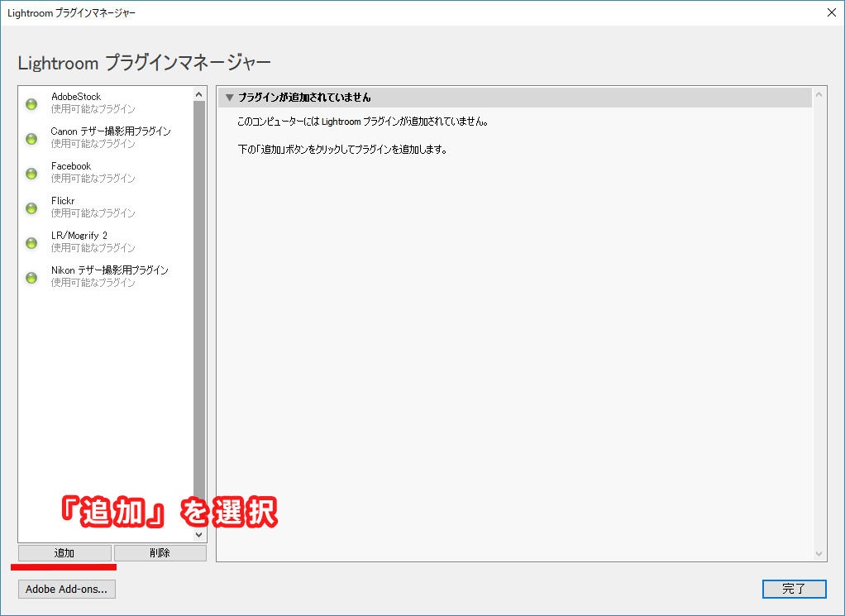845x616 pixels.
Task: Select the AdobeStock plugin entry
Action: 91,103
